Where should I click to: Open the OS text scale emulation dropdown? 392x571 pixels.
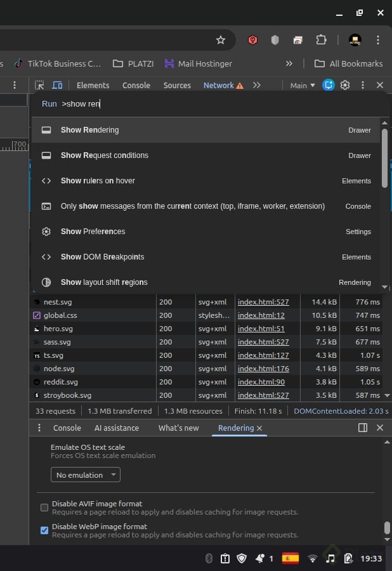86,475
